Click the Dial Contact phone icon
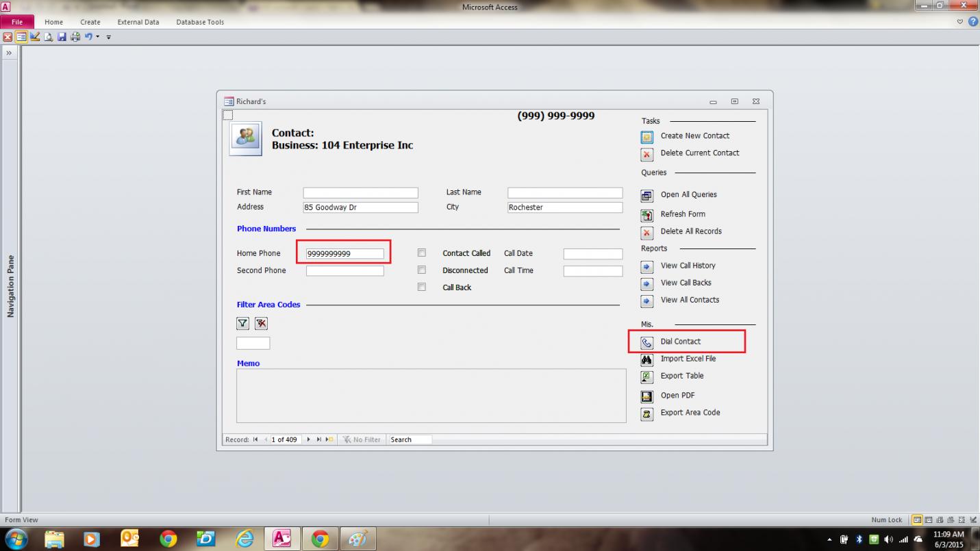 click(x=647, y=342)
